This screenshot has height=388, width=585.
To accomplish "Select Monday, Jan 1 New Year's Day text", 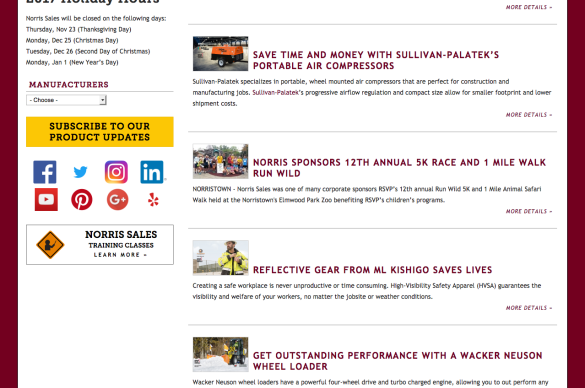I will click(72, 63).
